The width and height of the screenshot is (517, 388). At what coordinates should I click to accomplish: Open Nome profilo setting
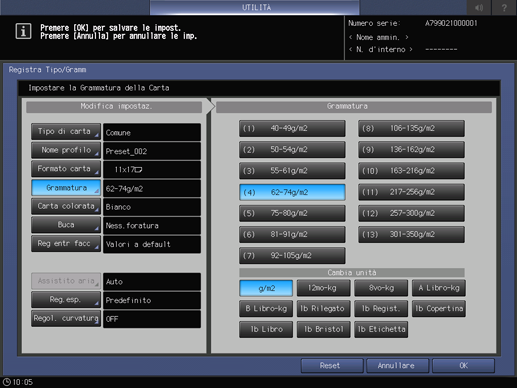(66, 150)
